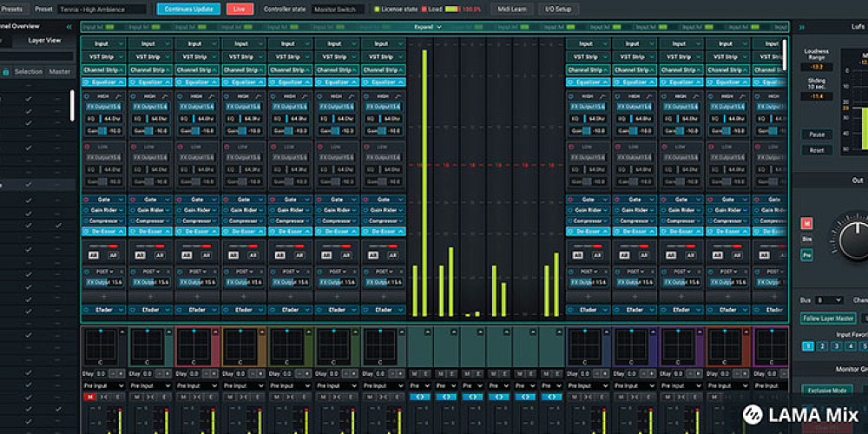868x434 pixels.
Task: Increase Dlay with plus in first channel
Action: [x=121, y=373]
